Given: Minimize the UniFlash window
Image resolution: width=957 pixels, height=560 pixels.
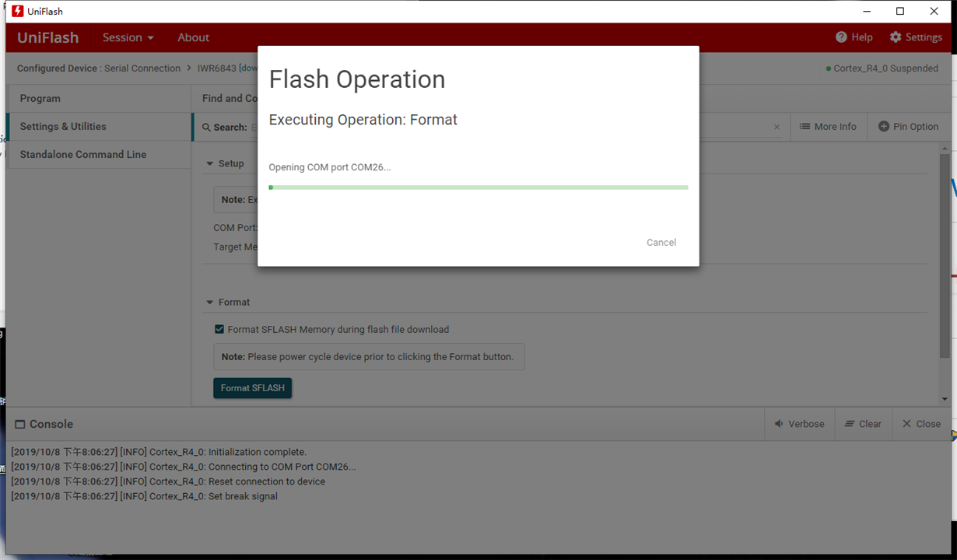Looking at the screenshot, I should (x=867, y=11).
